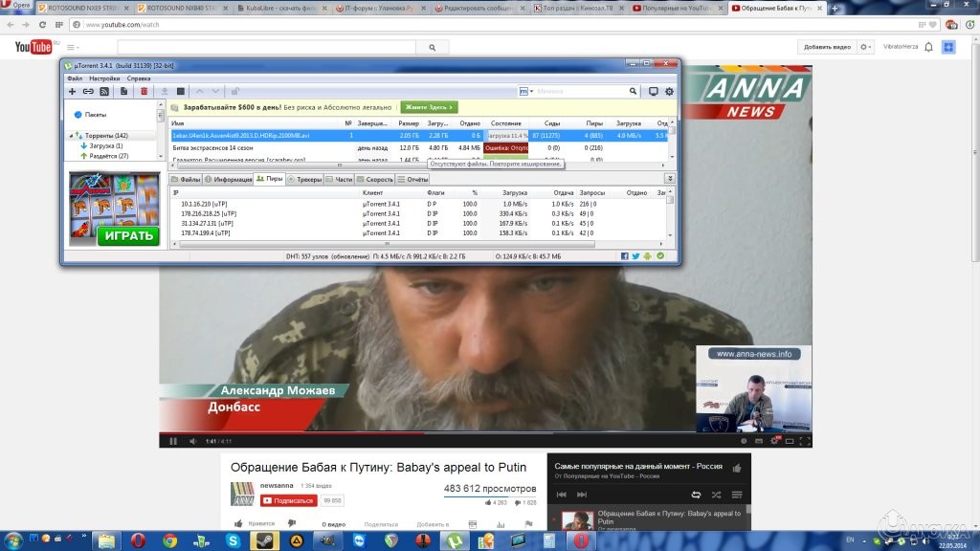
Task: Click green network status checkmark icon
Action: tap(660, 256)
